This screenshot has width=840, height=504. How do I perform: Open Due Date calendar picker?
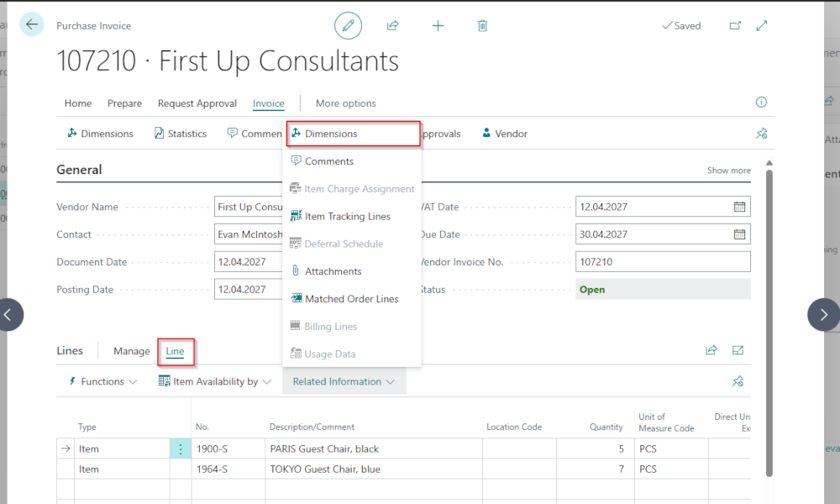739,234
